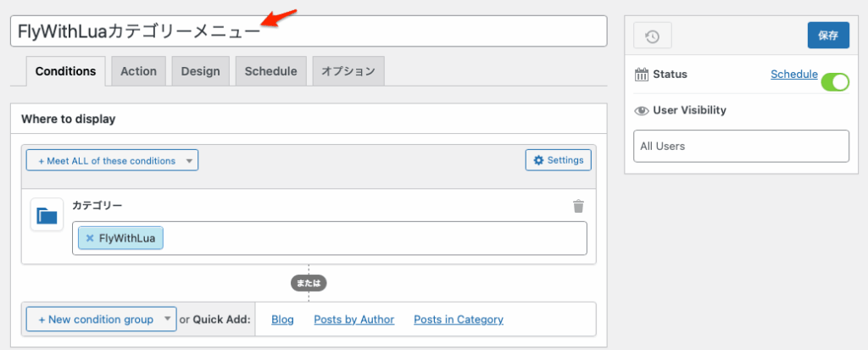868x350 pixels.
Task: Switch to the Action tab
Action: (138, 71)
